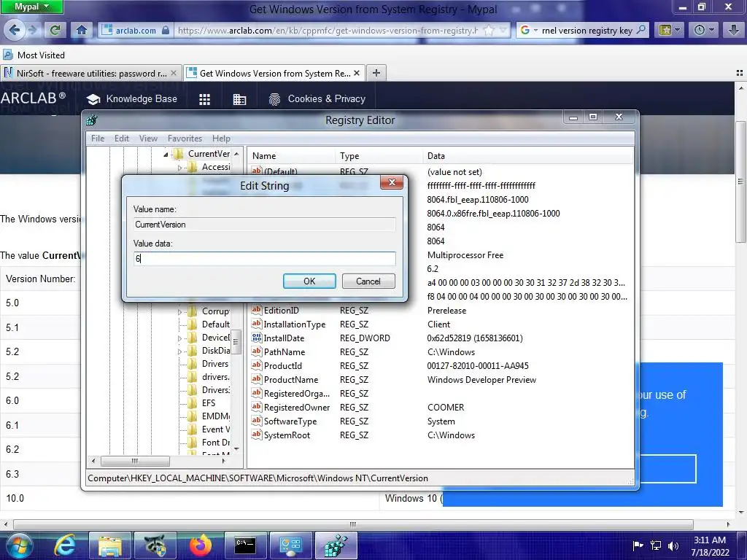Open the ARCLAB Knowledge Base link
747x560 pixels.
[x=132, y=99]
